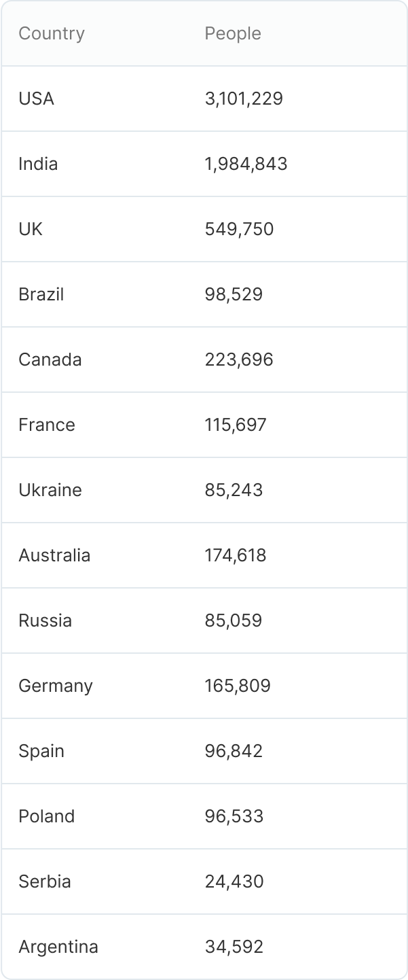The height and width of the screenshot is (980, 408).
Task: Click Argentina's people value 34,592
Action: (234, 947)
